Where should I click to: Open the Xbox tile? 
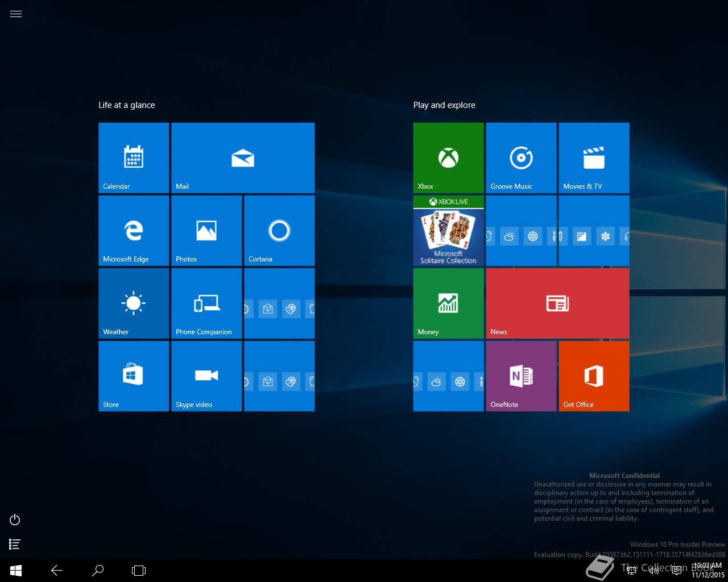click(x=449, y=158)
